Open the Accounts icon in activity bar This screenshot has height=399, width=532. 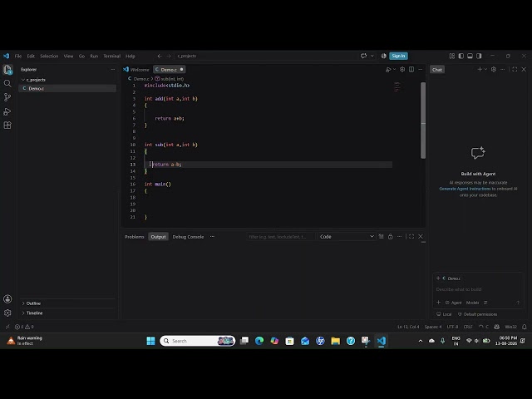pyautogui.click(x=7, y=299)
